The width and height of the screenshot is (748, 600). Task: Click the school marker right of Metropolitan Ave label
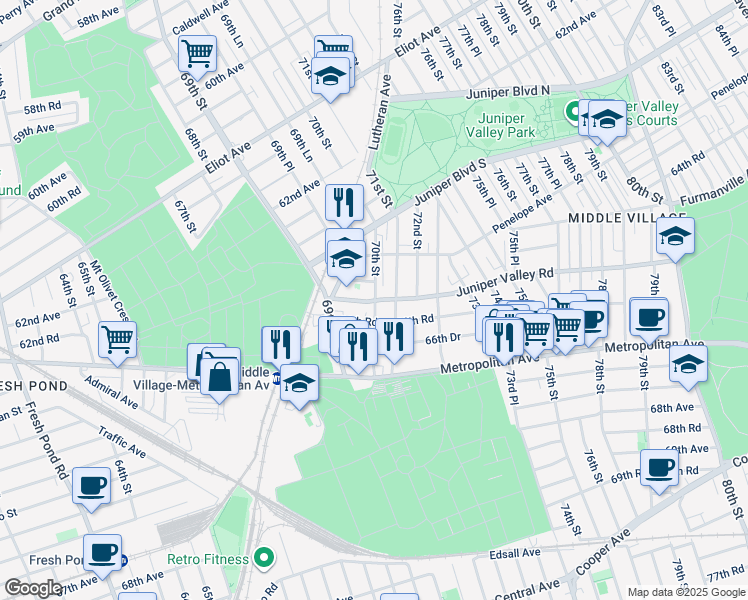(x=688, y=364)
